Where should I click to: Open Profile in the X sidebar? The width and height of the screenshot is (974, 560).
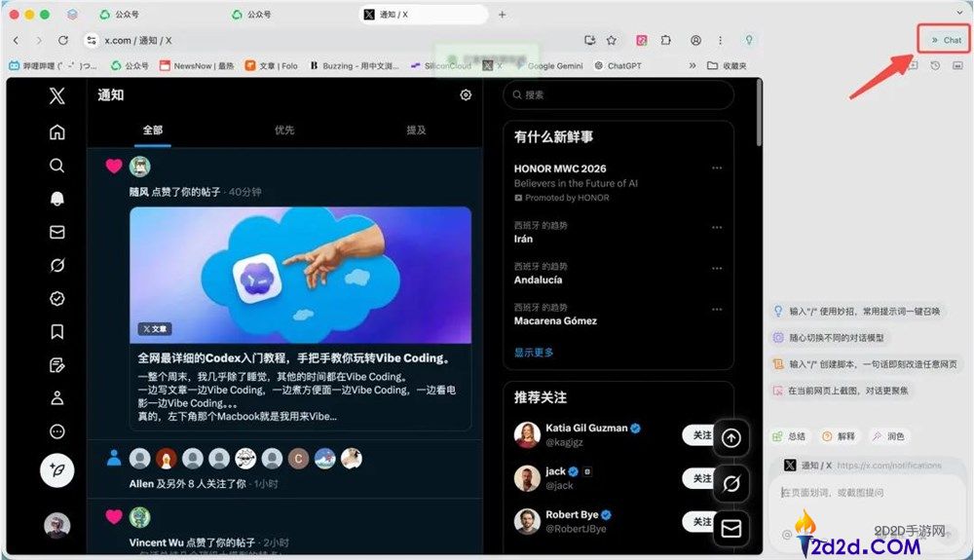[x=57, y=398]
